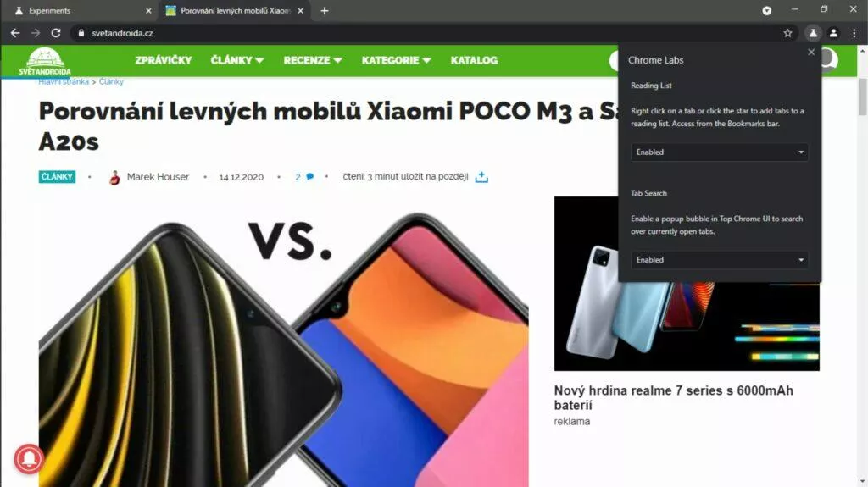Click the svetandroida.cz address bar

coord(426,33)
